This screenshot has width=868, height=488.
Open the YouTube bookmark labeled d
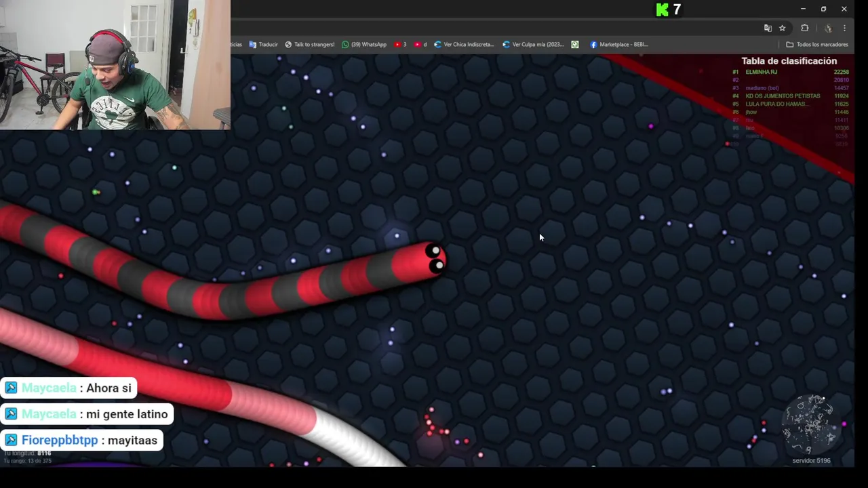pyautogui.click(x=420, y=45)
